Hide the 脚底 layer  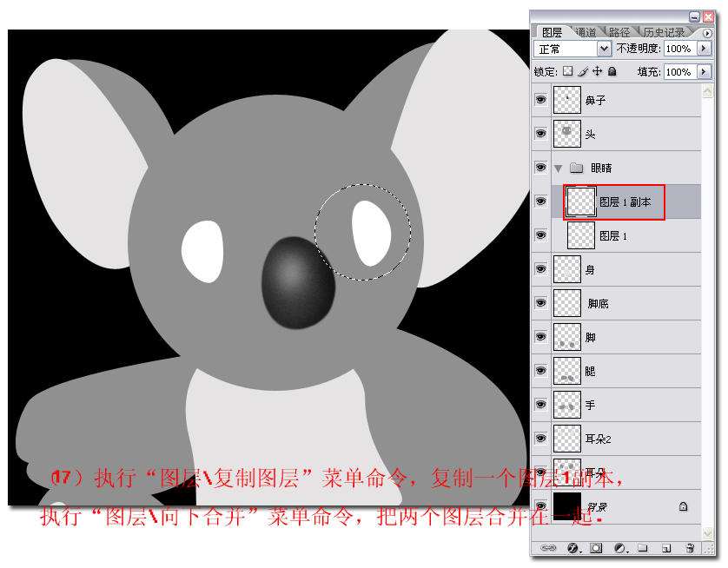(x=541, y=302)
